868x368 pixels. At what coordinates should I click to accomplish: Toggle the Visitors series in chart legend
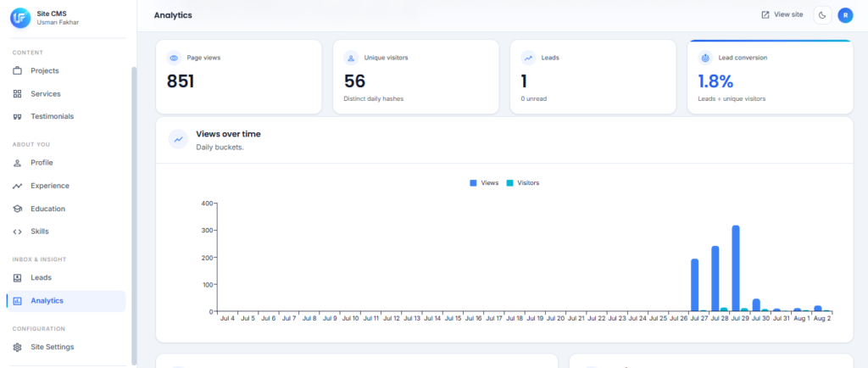[522, 182]
